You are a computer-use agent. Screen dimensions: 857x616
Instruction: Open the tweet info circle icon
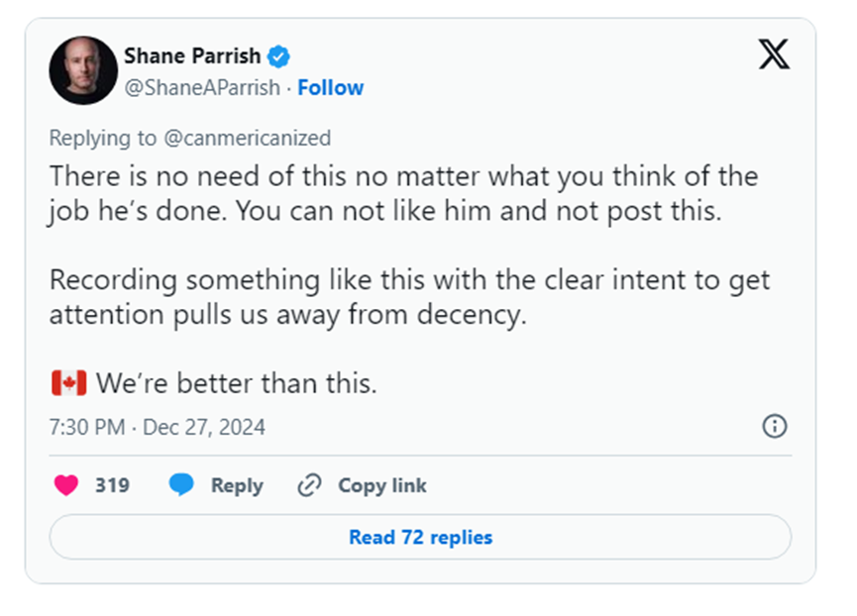coord(775,426)
